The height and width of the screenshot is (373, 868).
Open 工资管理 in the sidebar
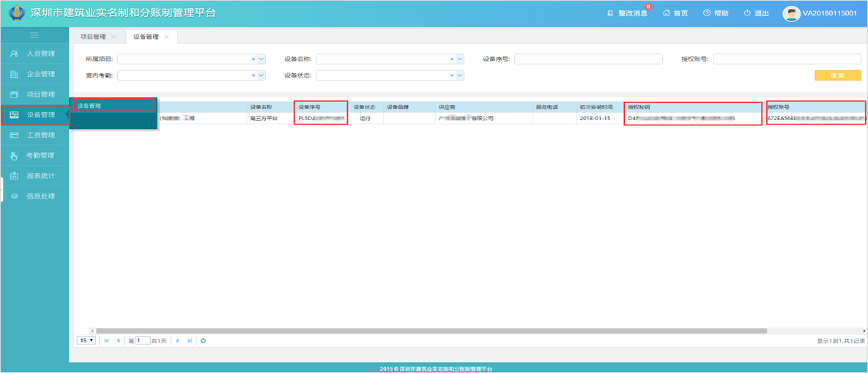coord(40,136)
